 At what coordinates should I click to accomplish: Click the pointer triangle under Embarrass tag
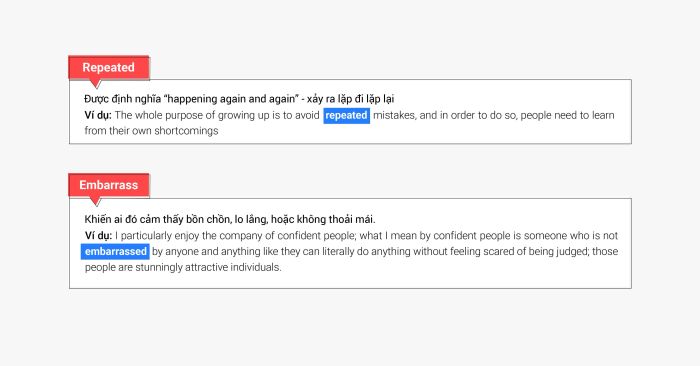click(96, 201)
